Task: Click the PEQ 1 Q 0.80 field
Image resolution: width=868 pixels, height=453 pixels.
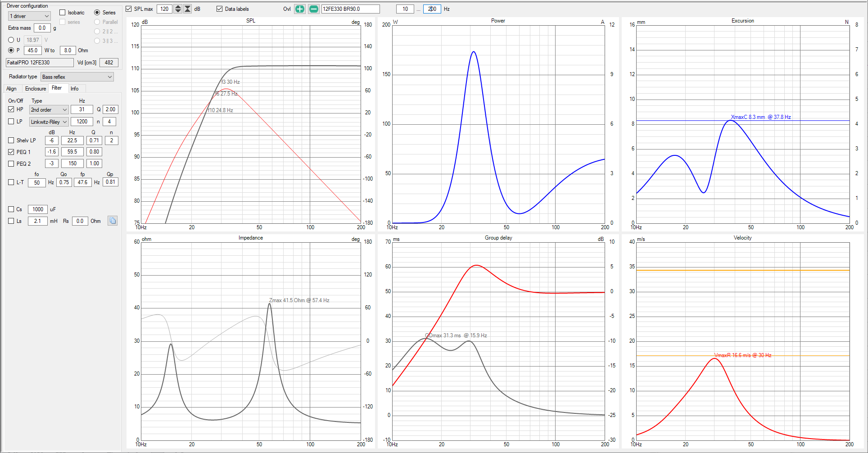Action: (94, 152)
